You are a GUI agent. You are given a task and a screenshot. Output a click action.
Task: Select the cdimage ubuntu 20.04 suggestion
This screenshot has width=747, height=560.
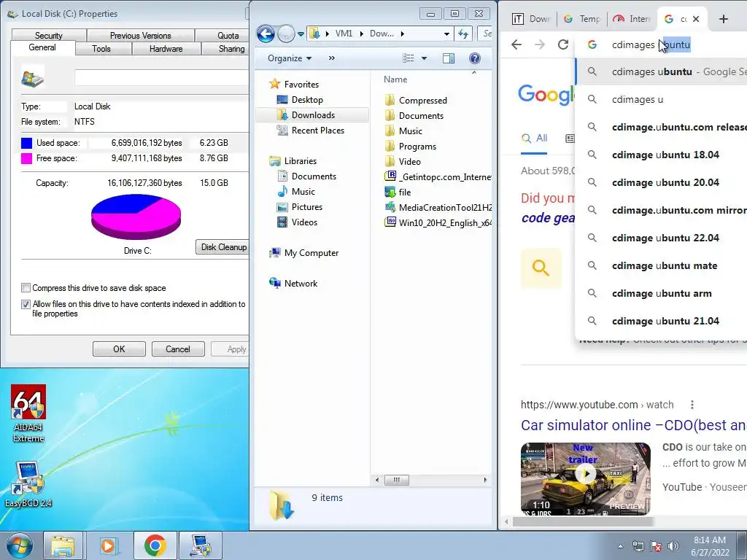(x=661, y=182)
